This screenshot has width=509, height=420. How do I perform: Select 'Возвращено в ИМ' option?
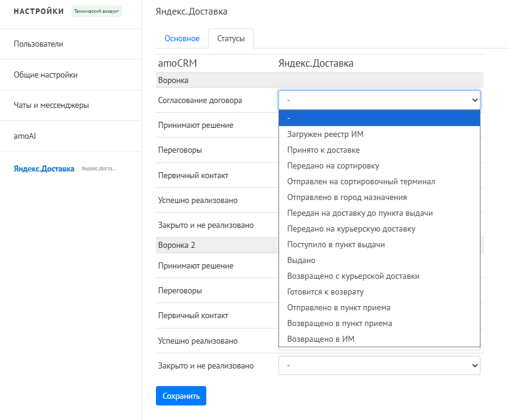pyautogui.click(x=379, y=339)
